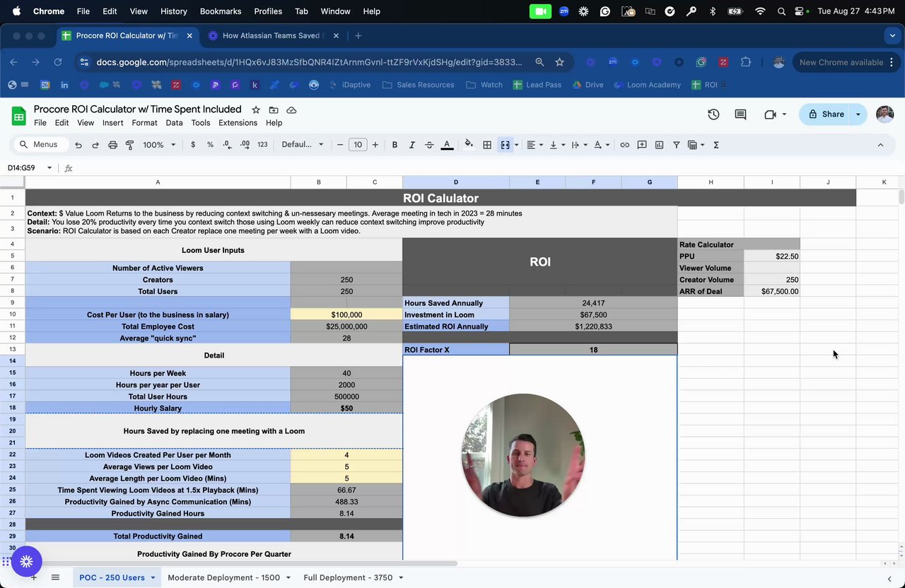Format selection as currency
The image size is (905, 588).
193,145
